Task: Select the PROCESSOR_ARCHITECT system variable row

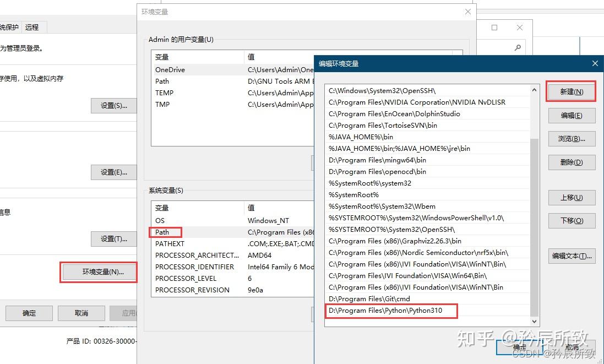Action: pos(197,255)
